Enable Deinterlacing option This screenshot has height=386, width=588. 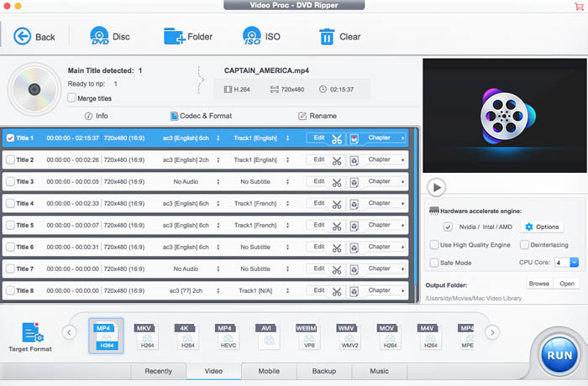[524, 245]
